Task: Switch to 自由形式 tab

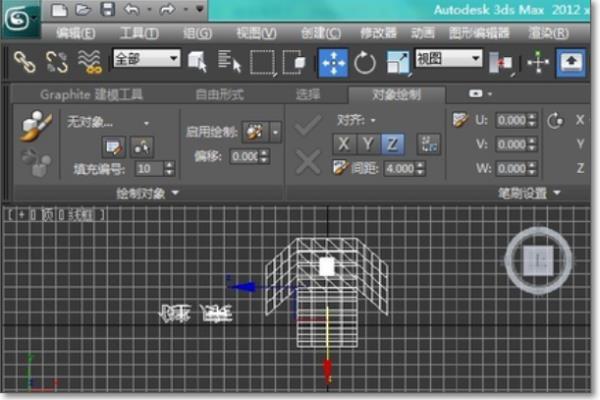Action: pyautogui.click(x=220, y=95)
